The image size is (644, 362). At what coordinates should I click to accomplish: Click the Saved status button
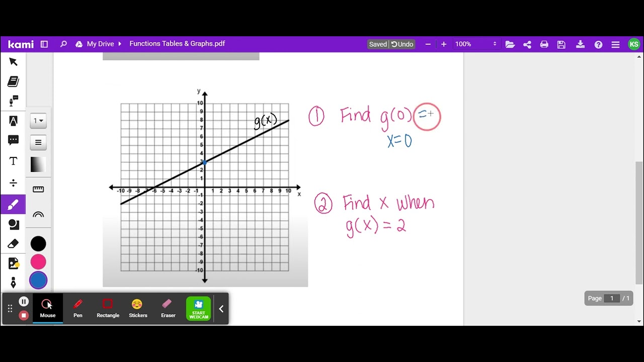click(x=378, y=44)
